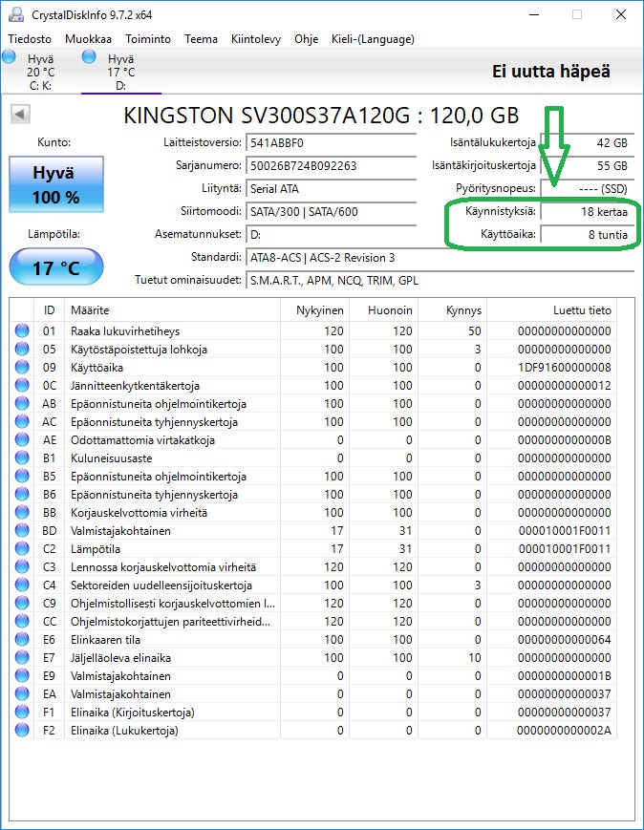Open the Kieli-(Language) menu
The image size is (644, 830).
tap(373, 39)
